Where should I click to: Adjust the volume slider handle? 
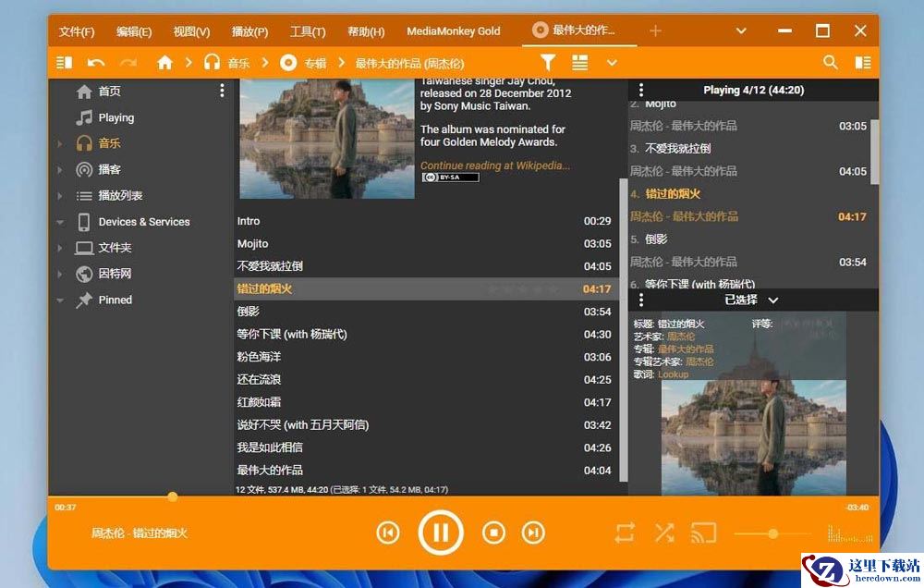[772, 533]
